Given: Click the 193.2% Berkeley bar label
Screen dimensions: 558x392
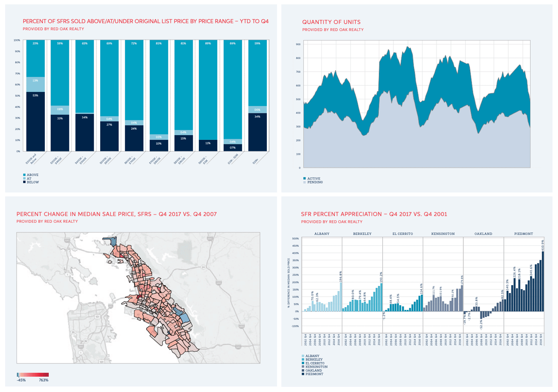Looking at the screenshot, I should (381, 276).
